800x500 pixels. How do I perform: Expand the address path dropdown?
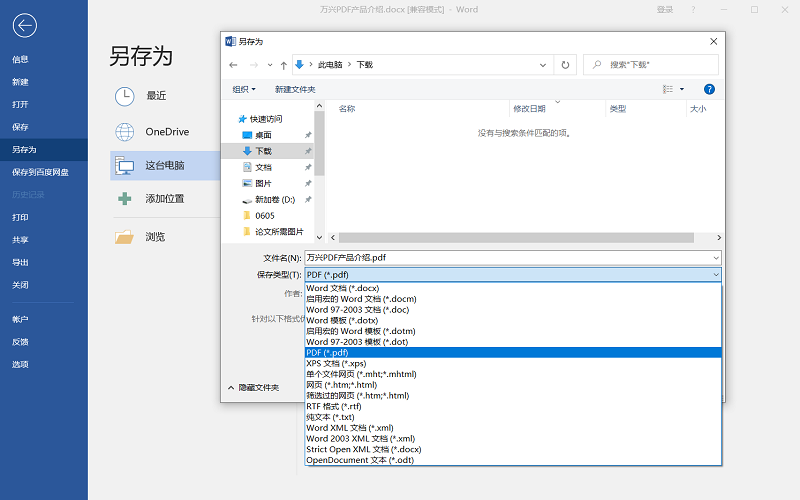(x=543, y=65)
